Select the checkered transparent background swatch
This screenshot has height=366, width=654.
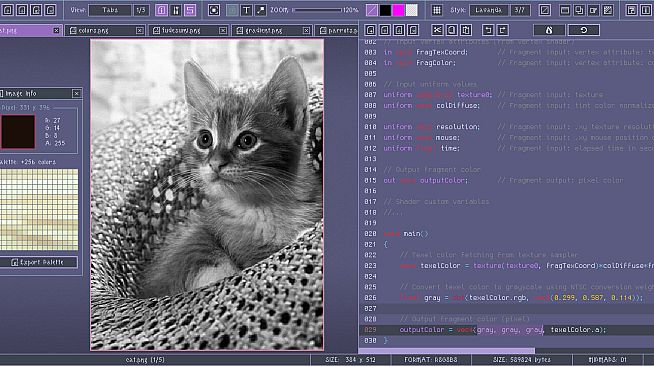(412, 10)
